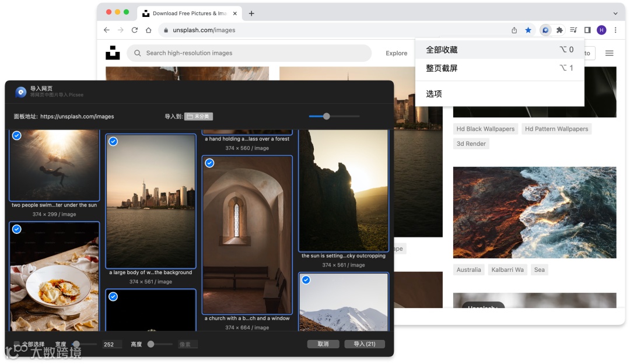
Task: Click the lock icon in address bar
Action: coord(166,30)
